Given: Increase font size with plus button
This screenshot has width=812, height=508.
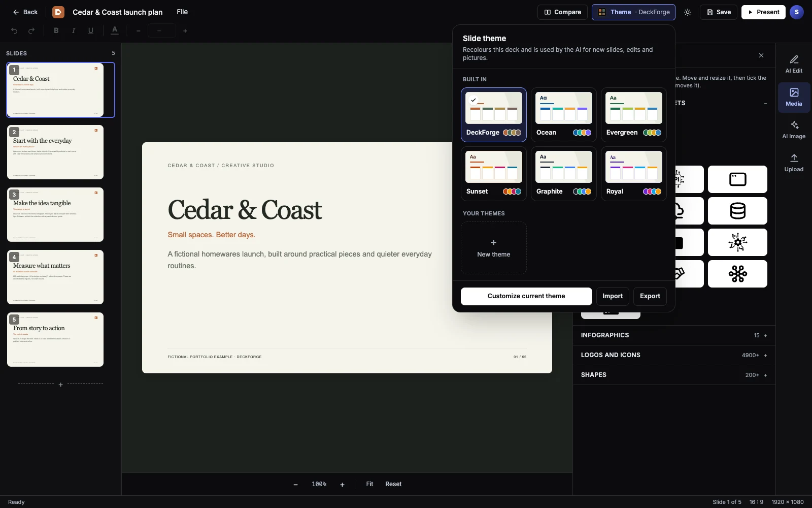Looking at the screenshot, I should (x=185, y=31).
